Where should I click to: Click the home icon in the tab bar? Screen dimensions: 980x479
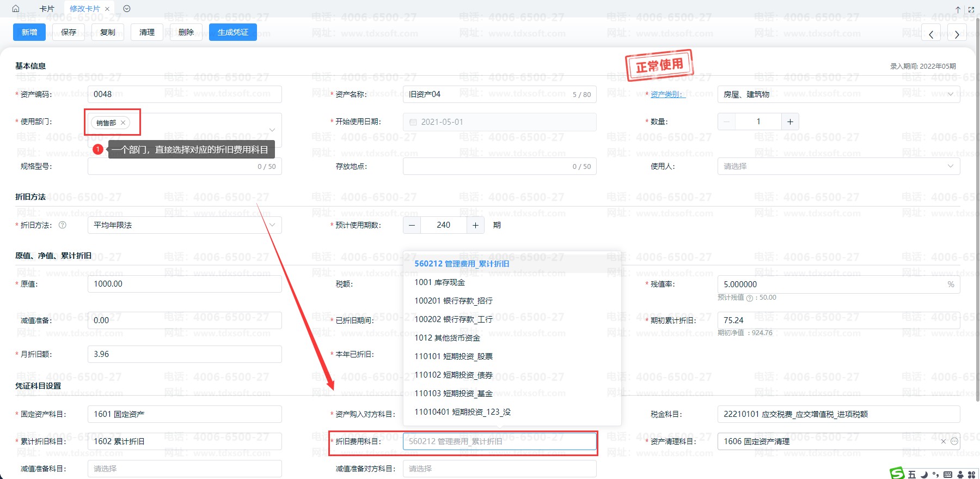coord(16,9)
